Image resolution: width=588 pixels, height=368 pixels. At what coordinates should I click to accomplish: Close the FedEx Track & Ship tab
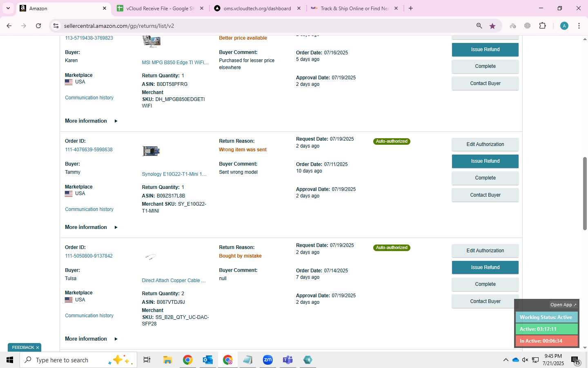[x=396, y=8]
